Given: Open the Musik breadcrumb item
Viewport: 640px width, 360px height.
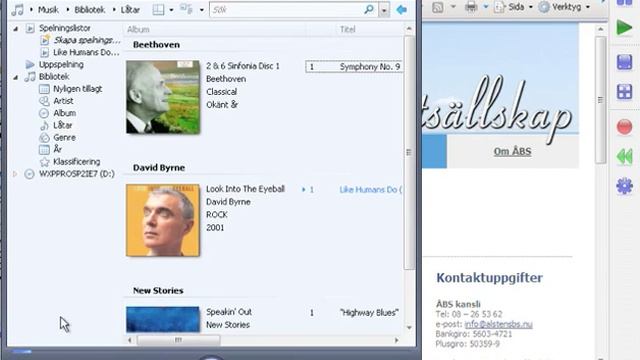Looking at the screenshot, I should pyautogui.click(x=48, y=10).
